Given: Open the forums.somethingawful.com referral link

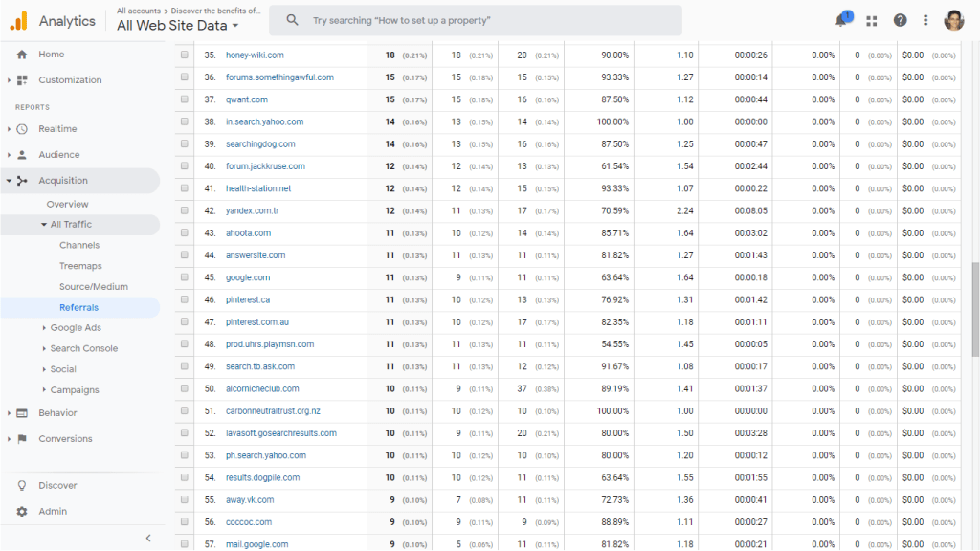Looking at the screenshot, I should 279,77.
